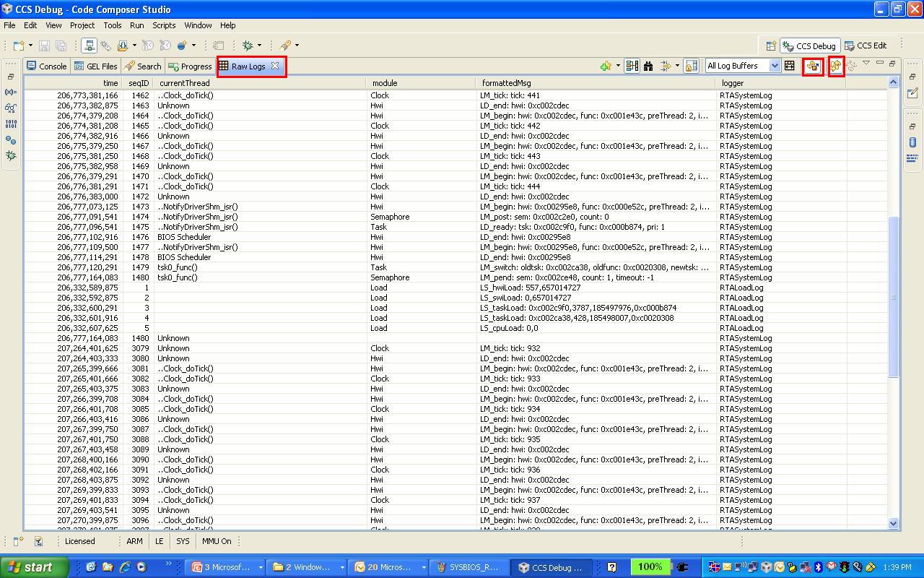
Task: Click the New file icon in main toolbar
Action: [x=19, y=46]
